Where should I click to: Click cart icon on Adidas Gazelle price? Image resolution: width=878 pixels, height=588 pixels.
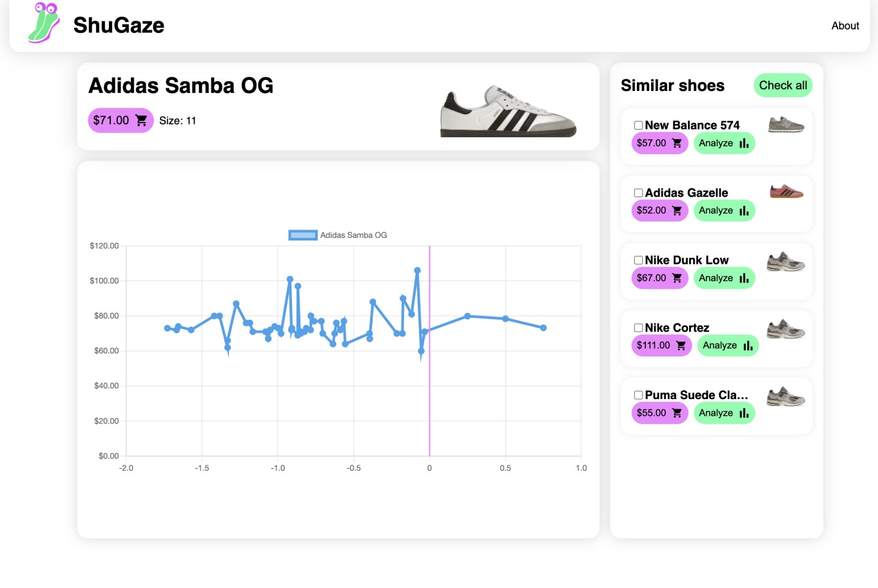[677, 210]
